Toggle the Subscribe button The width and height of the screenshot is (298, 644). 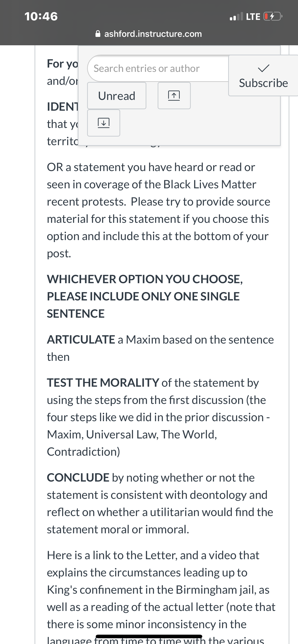pos(263,75)
